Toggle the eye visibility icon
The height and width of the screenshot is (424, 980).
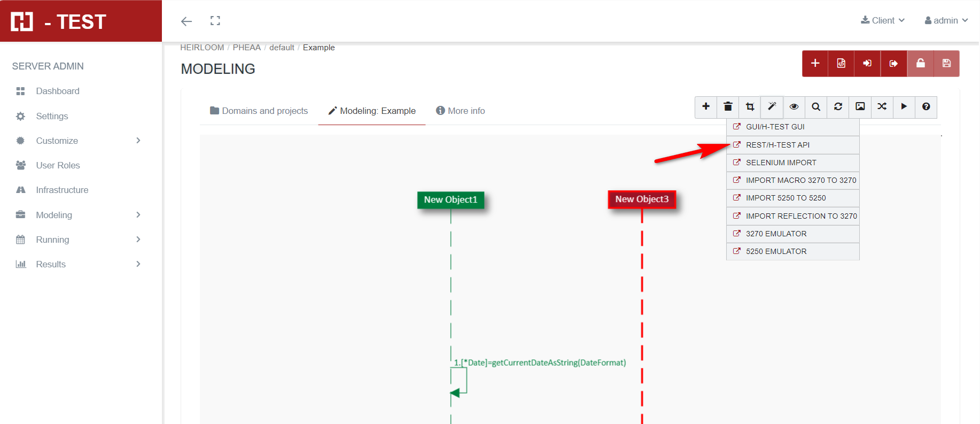(794, 107)
